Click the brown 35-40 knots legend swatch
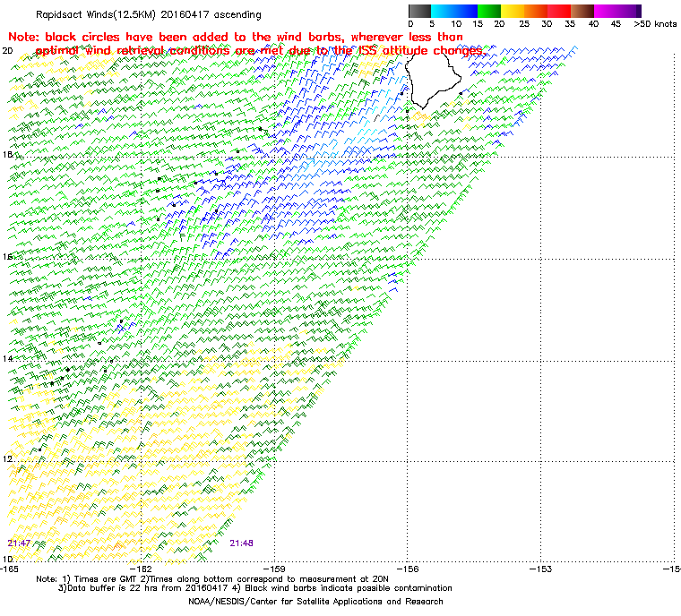 pyautogui.click(x=582, y=11)
